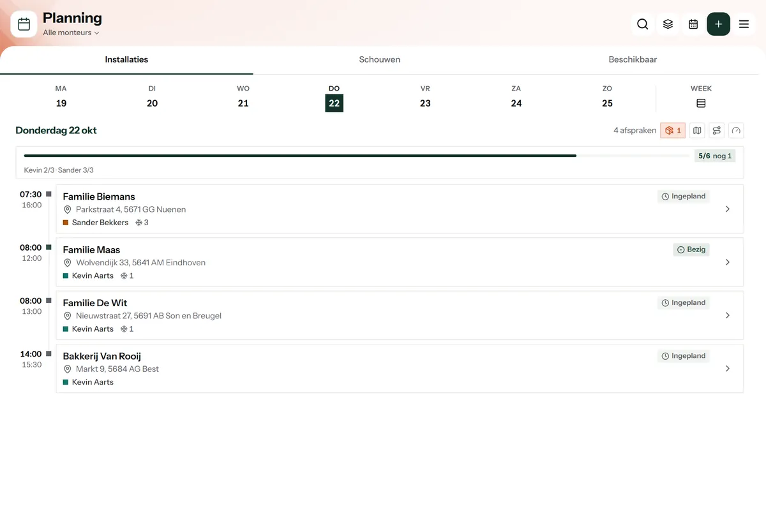Screen dimensions: 766x532
Task: Click the Familie Maas appointment title
Action: coord(91,250)
